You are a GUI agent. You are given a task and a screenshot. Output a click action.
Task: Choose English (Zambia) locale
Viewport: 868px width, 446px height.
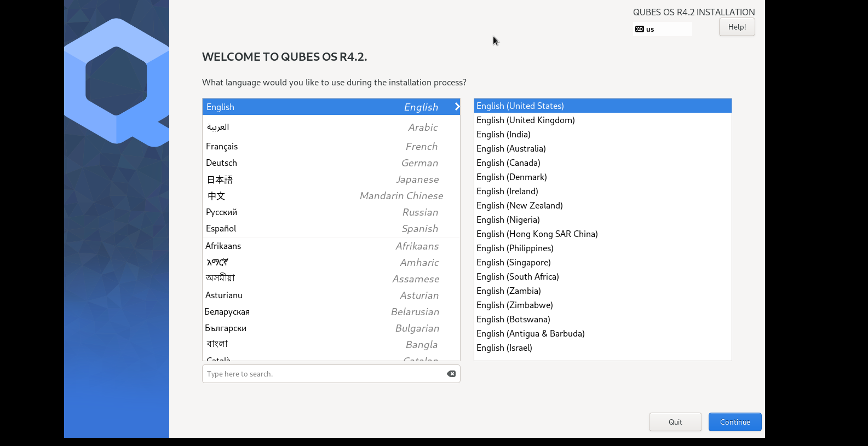point(603,291)
